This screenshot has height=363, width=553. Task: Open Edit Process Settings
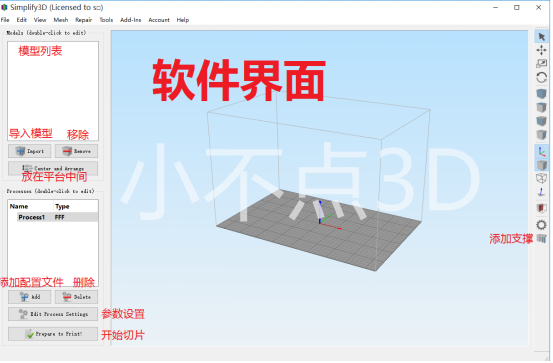pyautogui.click(x=53, y=315)
